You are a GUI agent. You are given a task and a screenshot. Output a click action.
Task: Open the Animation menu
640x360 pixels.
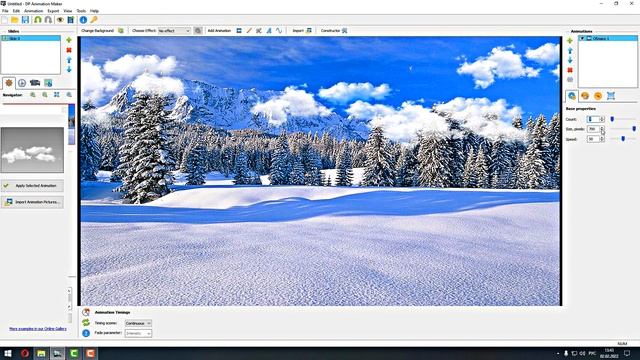point(33,11)
